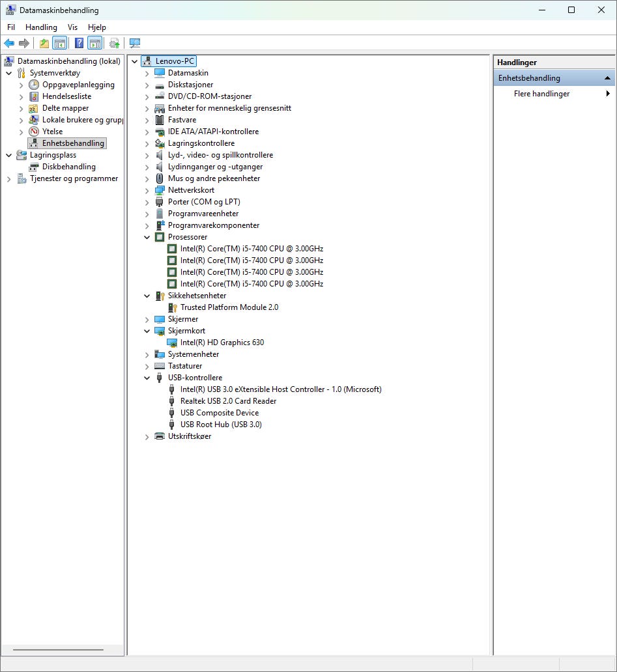This screenshot has width=617, height=672.
Task: Click the Tastaturer keyboard icon
Action: [160, 366]
